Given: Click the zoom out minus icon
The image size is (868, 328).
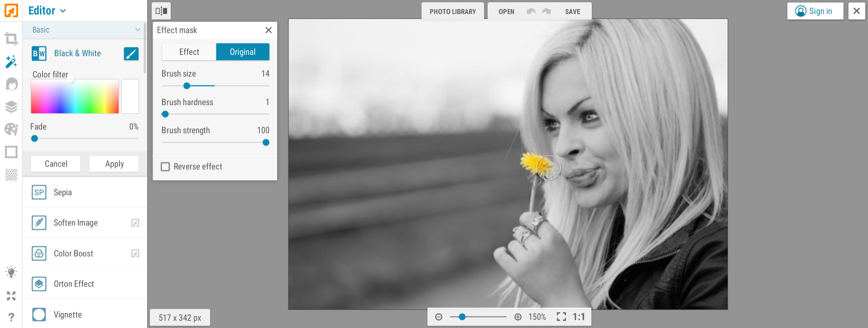Looking at the screenshot, I should coord(438,317).
